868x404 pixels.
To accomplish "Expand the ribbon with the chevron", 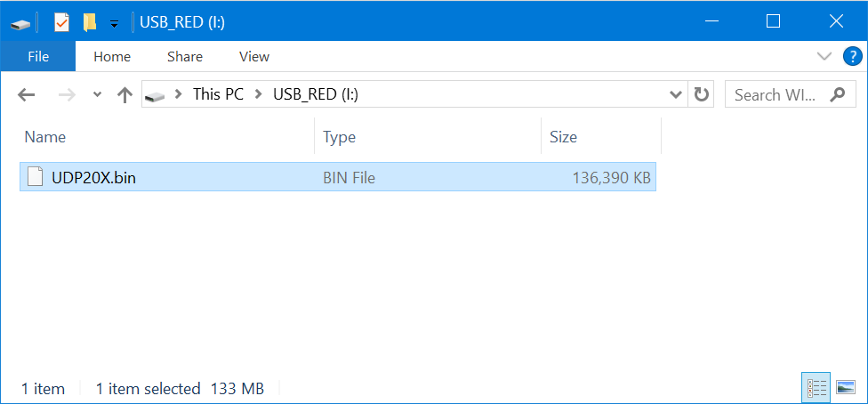I will (x=824, y=57).
